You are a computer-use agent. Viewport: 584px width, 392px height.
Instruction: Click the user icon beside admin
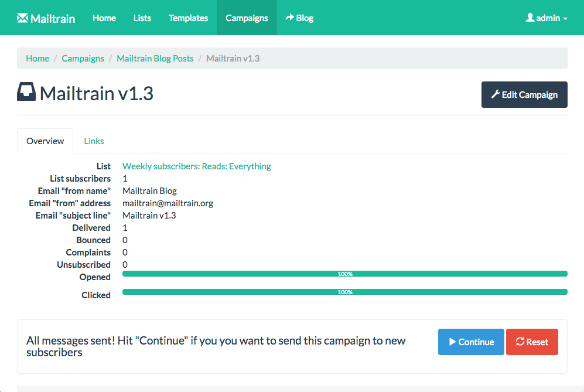coord(530,18)
